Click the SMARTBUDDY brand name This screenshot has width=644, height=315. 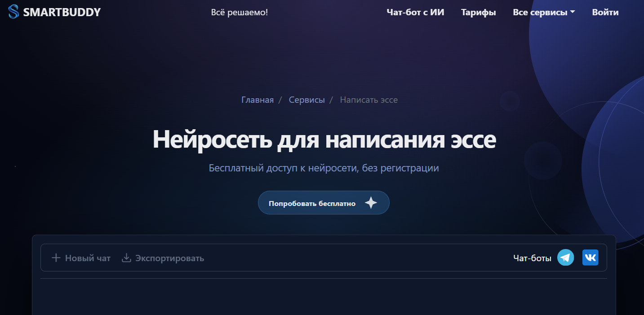[x=62, y=12]
